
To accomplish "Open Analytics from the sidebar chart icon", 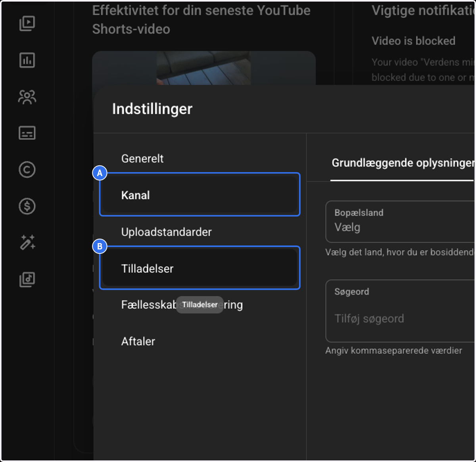I will pyautogui.click(x=27, y=60).
